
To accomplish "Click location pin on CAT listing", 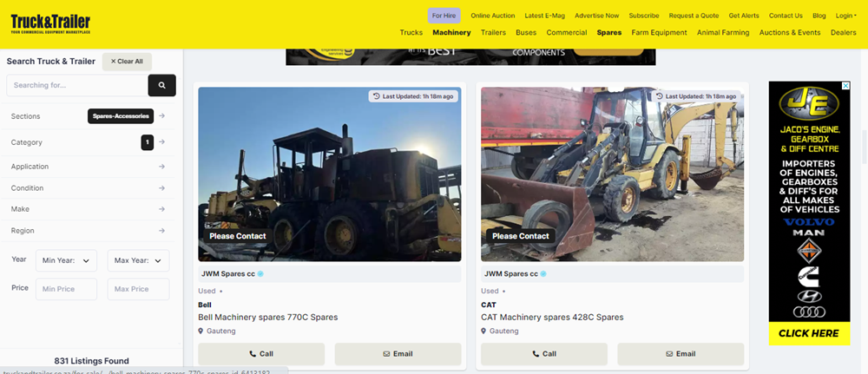I will point(483,331).
